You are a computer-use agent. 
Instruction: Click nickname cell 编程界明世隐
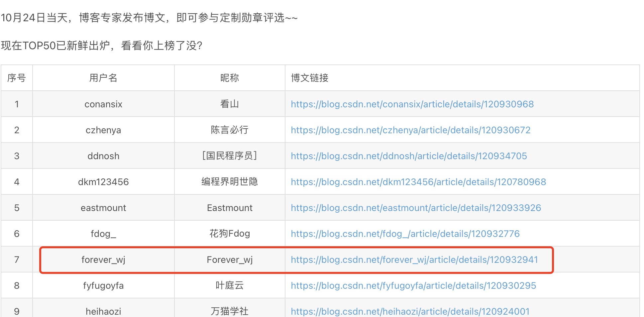[230, 182]
